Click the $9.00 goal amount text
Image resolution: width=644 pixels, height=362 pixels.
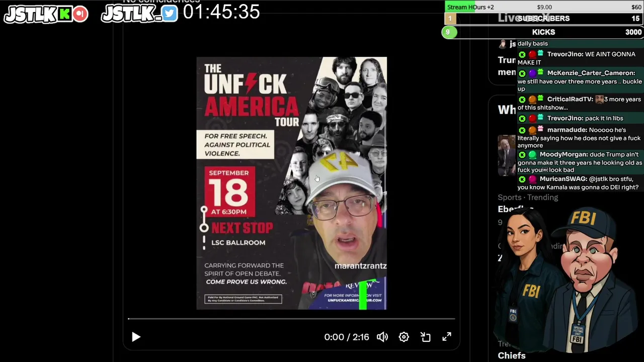pyautogui.click(x=544, y=7)
